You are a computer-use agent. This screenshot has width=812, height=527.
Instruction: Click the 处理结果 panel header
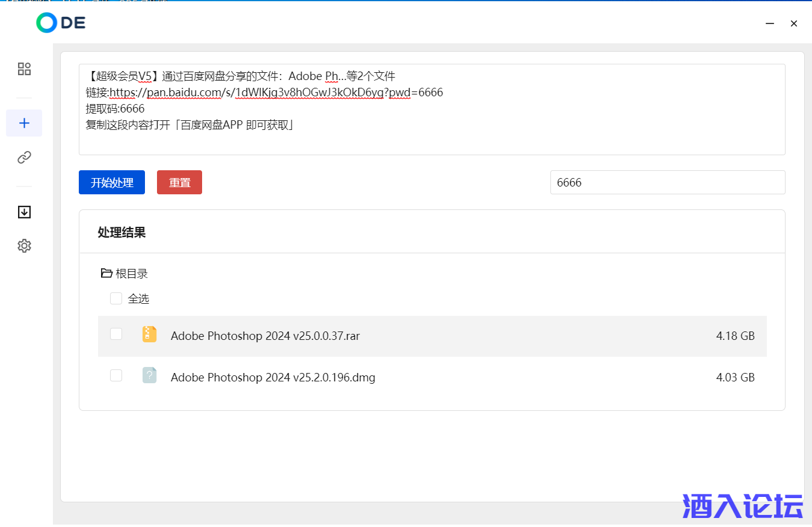point(121,232)
